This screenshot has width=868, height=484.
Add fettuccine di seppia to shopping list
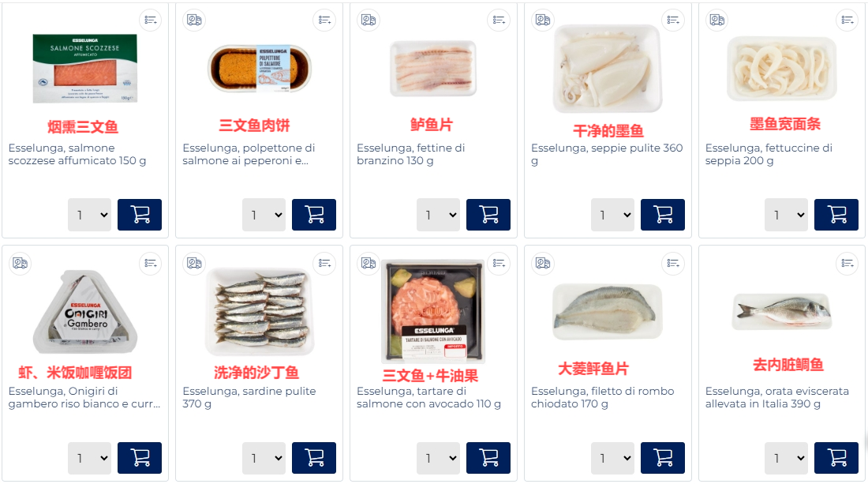[x=847, y=21]
